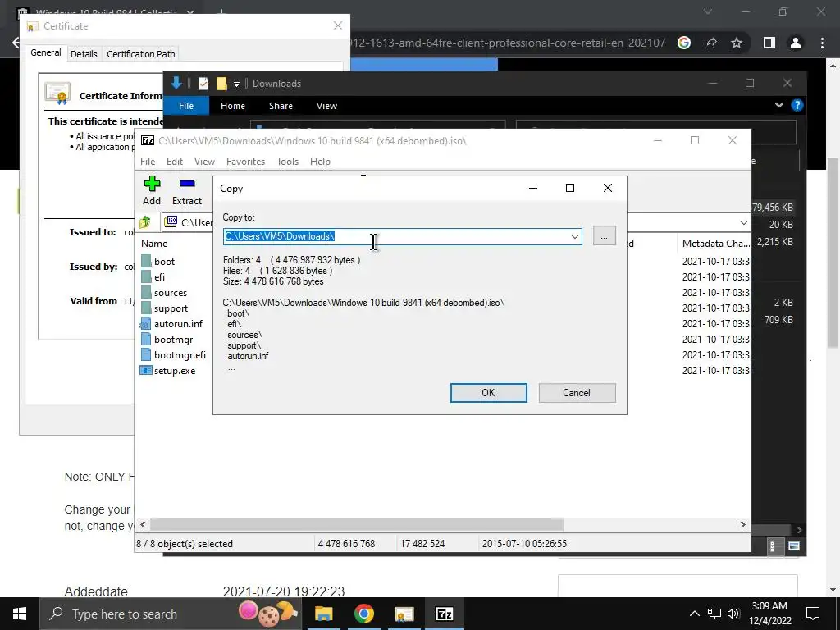
Task: Click the volume tray icon
Action: point(733,614)
